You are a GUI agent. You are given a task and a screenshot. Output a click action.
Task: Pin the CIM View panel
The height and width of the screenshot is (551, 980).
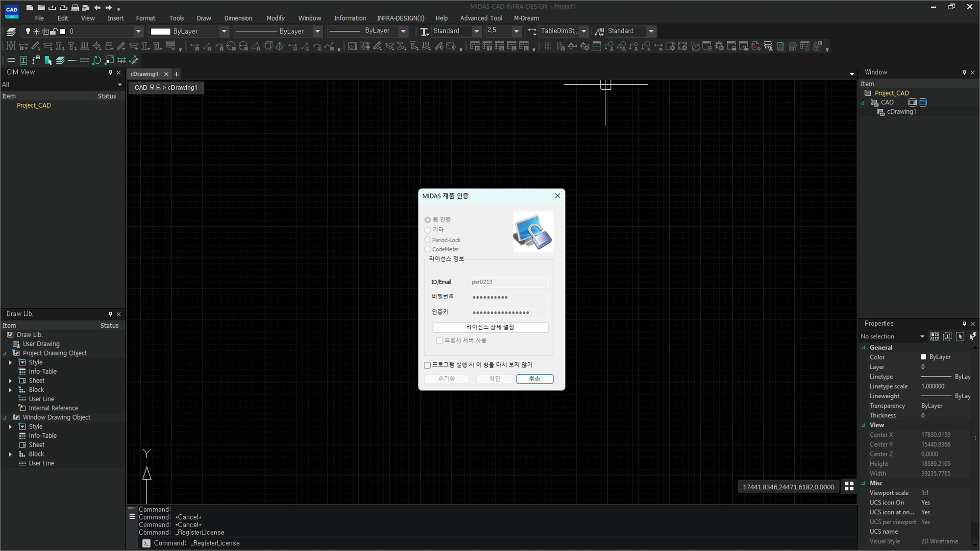[110, 72]
